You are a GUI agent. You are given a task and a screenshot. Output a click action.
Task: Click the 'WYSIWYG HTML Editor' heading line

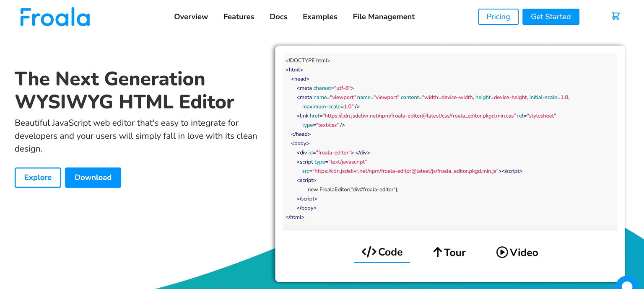tap(125, 102)
